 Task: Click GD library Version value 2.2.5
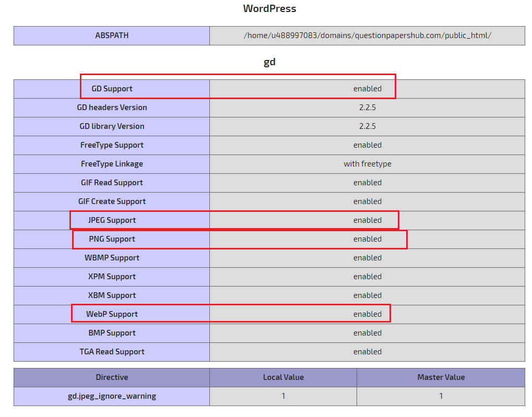368,126
